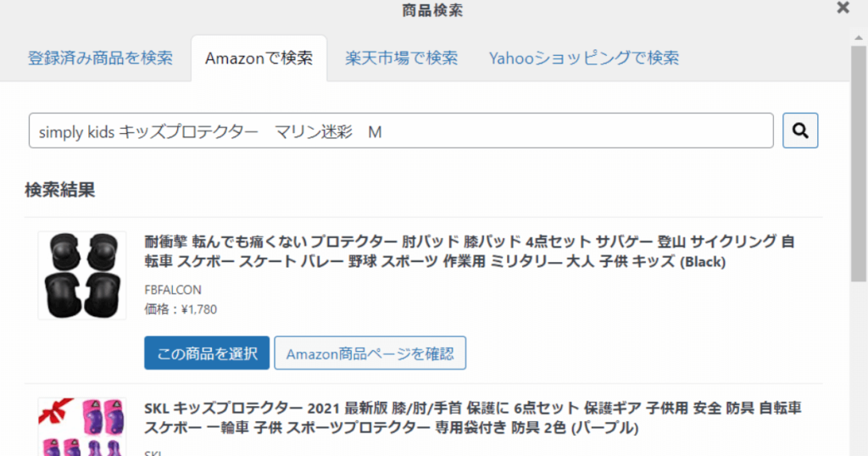Viewport: 868px width, 456px height.
Task: Click the vertical scrollbar thumb
Action: [x=859, y=164]
